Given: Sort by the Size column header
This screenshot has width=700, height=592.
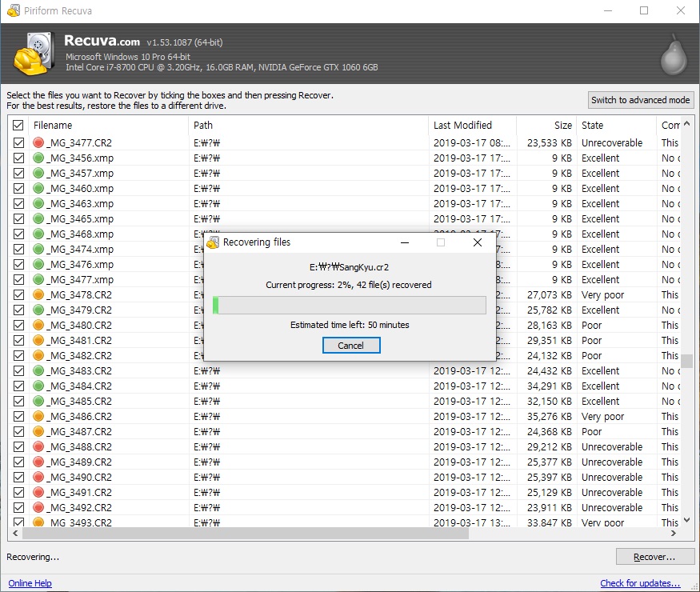Looking at the screenshot, I should pos(546,126).
